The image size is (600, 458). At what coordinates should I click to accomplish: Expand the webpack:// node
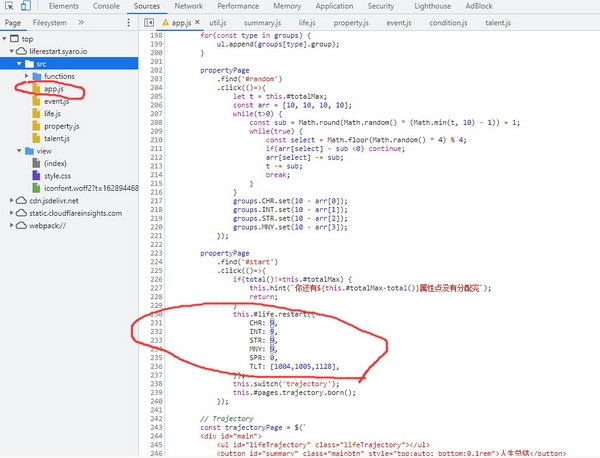(x=11, y=225)
